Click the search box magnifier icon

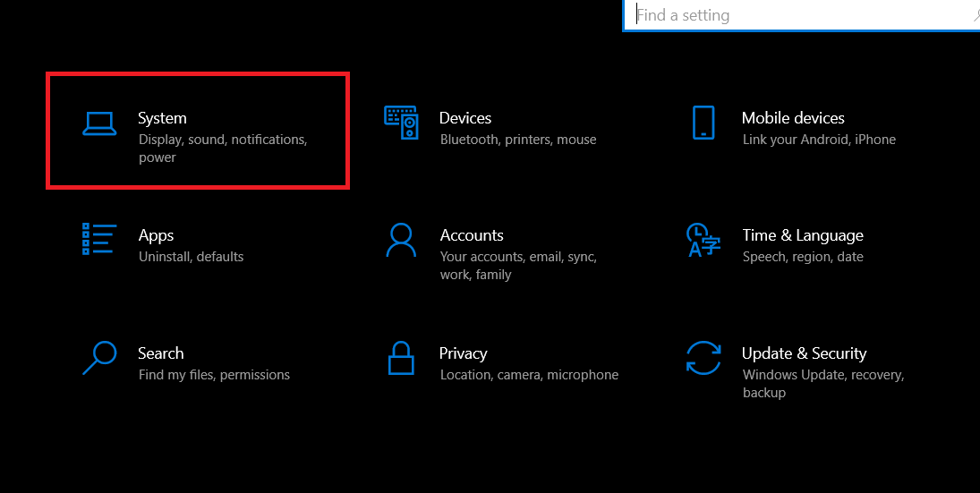coord(976,15)
